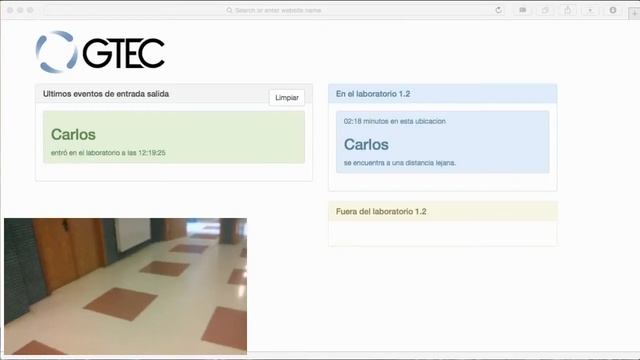Click the 'En el laboratorio 1.2' panel header
Image resolution: width=640 pixels, height=360 pixels.
pyautogui.click(x=442, y=94)
